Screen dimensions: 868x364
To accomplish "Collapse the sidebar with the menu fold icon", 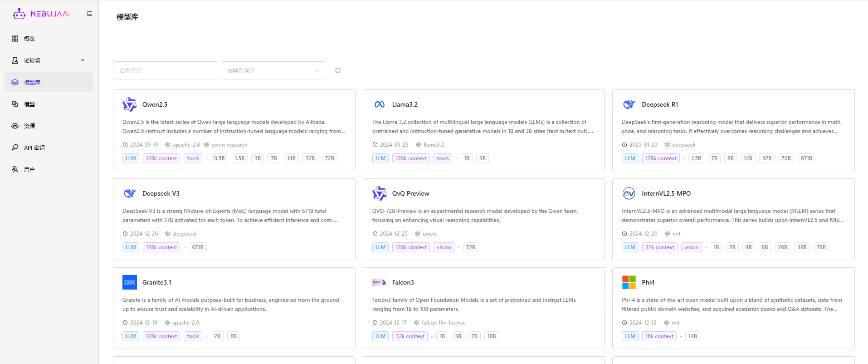I will (x=89, y=14).
